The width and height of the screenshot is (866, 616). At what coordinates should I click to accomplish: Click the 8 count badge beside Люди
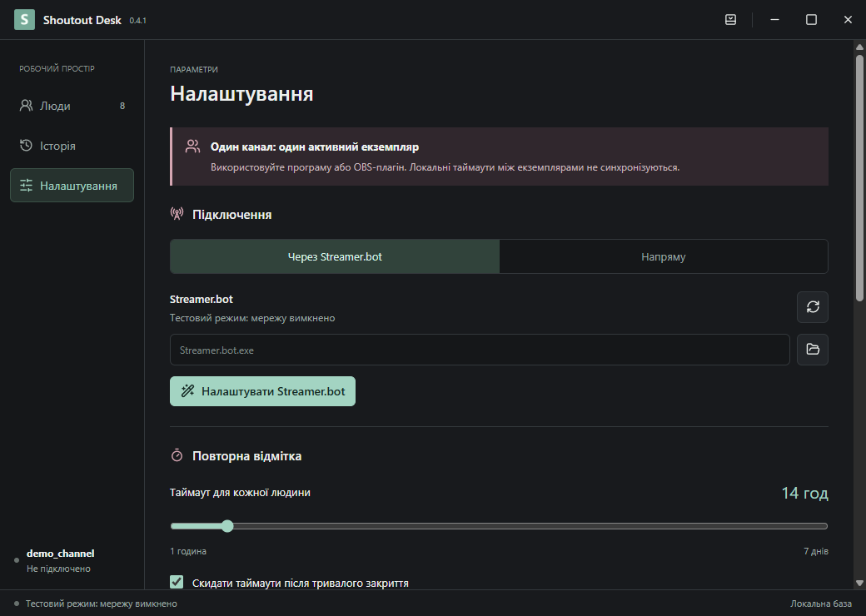(122, 106)
